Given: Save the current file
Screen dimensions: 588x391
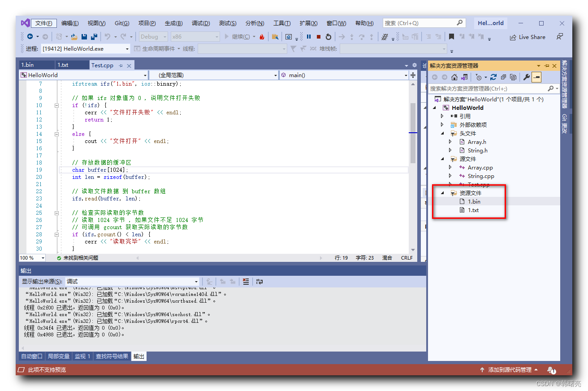Looking at the screenshot, I should (x=84, y=37).
